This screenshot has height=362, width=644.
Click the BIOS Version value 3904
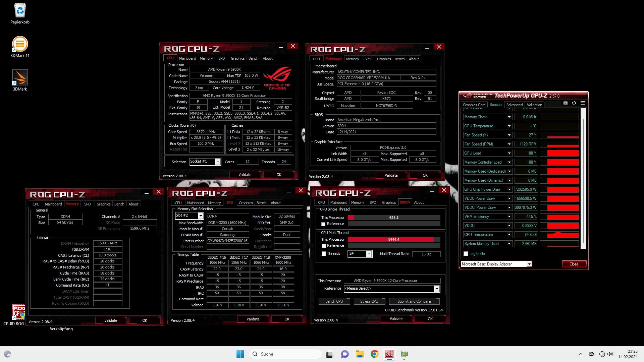click(386, 126)
